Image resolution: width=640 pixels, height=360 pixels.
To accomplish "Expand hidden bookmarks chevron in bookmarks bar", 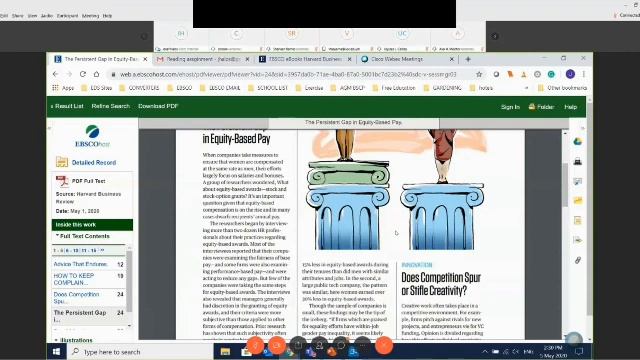I will 526,88.
